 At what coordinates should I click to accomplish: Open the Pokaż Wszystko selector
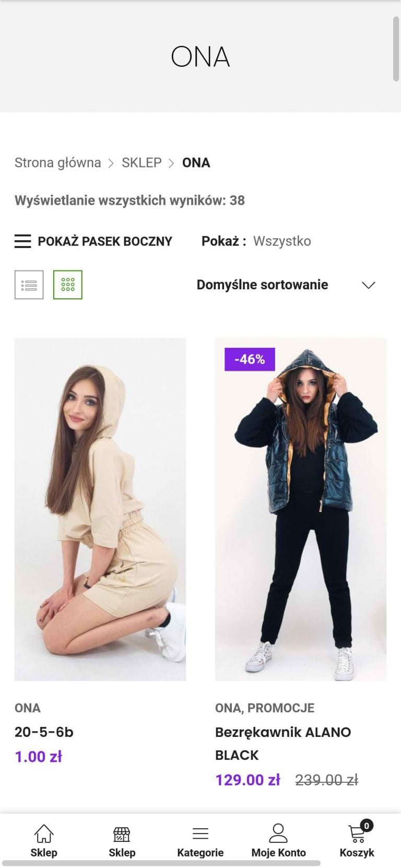282,241
